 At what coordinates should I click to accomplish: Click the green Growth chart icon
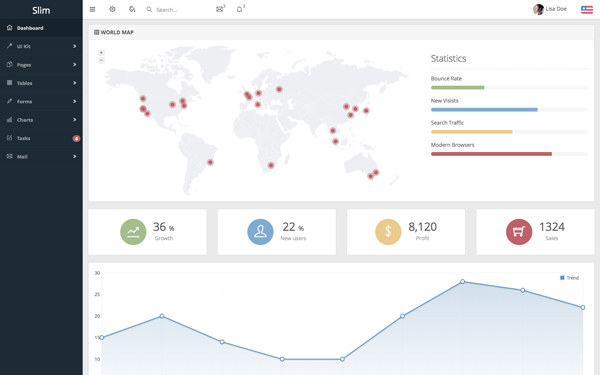point(133,232)
